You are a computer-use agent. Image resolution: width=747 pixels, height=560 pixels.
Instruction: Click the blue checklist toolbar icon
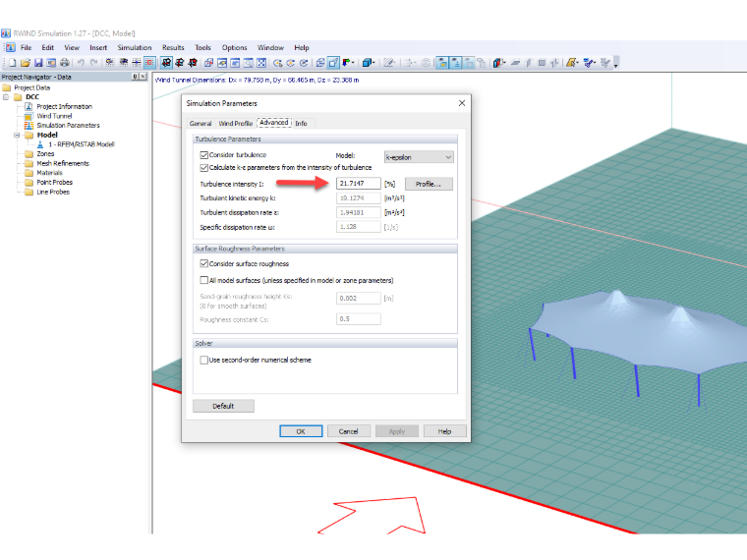click(x=589, y=62)
